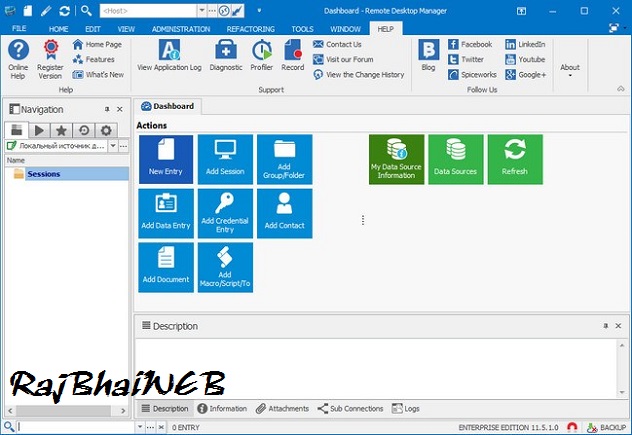This screenshot has width=632, height=435.
Task: Collapse the ribbon
Action: tap(621, 89)
